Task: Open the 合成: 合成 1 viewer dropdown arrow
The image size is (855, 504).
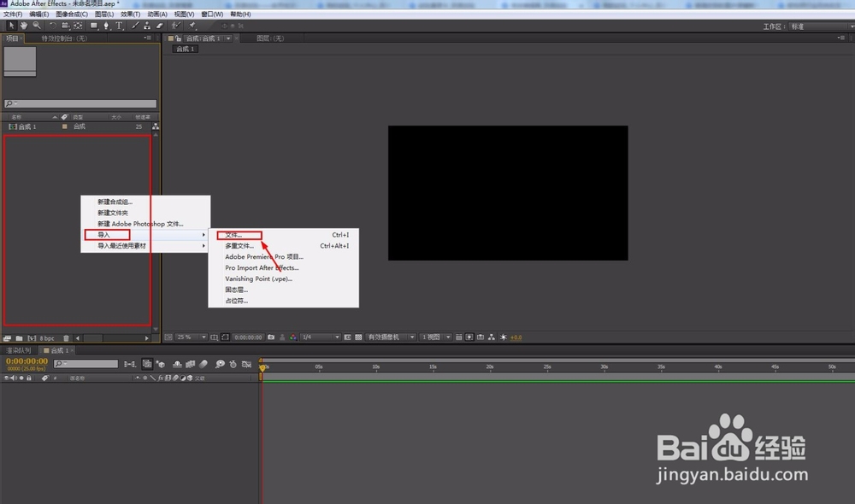Action: point(228,38)
